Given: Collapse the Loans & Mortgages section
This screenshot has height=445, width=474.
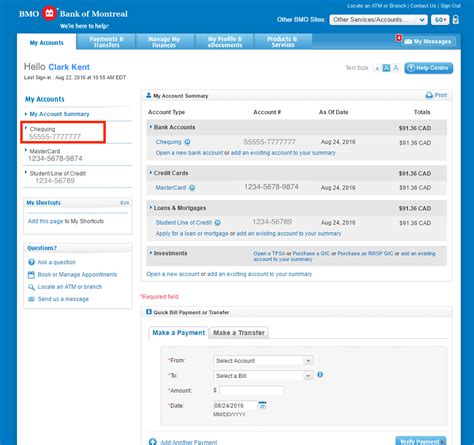Looking at the screenshot, I should tap(151, 208).
